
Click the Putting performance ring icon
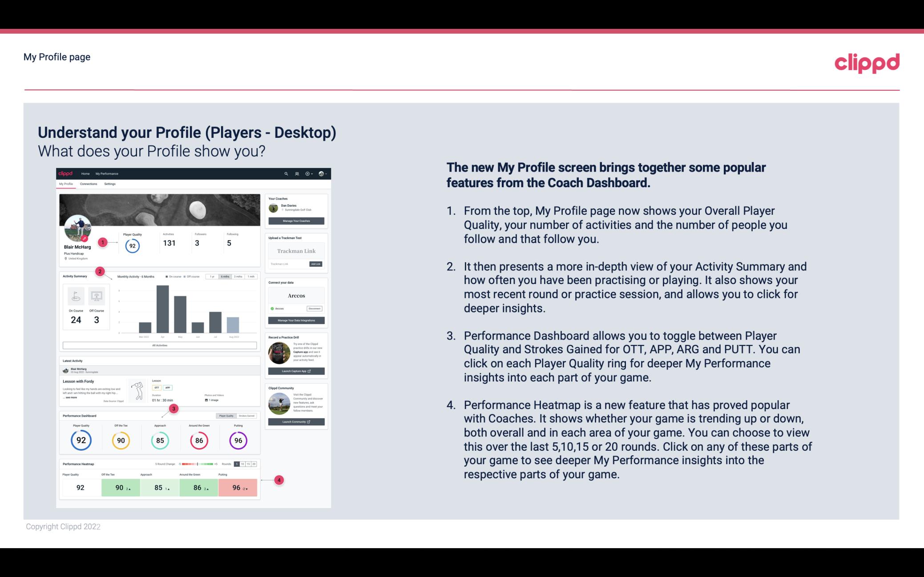(x=238, y=440)
